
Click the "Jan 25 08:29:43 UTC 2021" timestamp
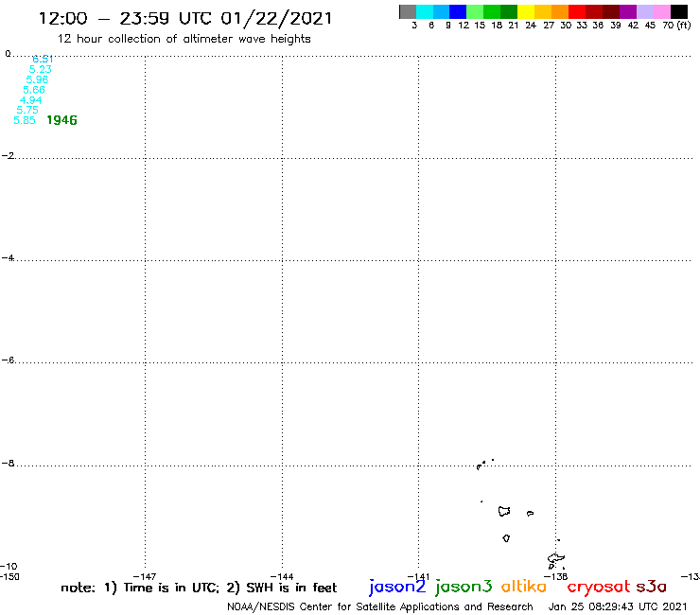(x=618, y=606)
